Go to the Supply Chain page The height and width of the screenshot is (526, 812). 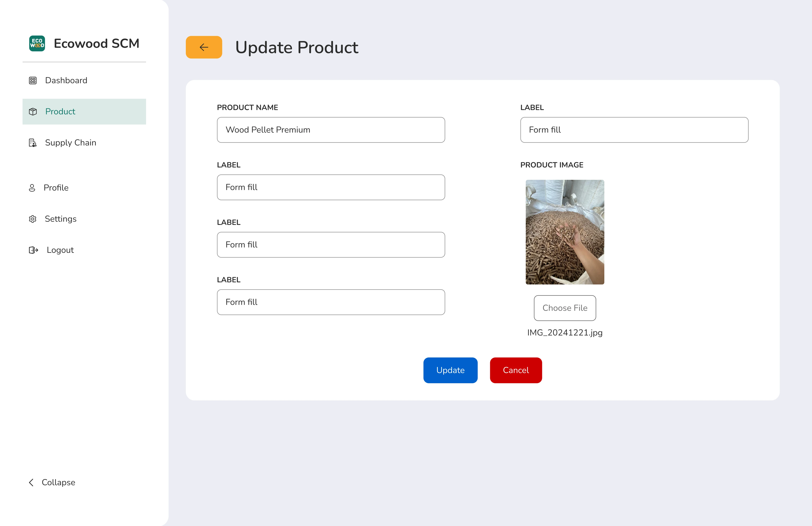(x=71, y=143)
